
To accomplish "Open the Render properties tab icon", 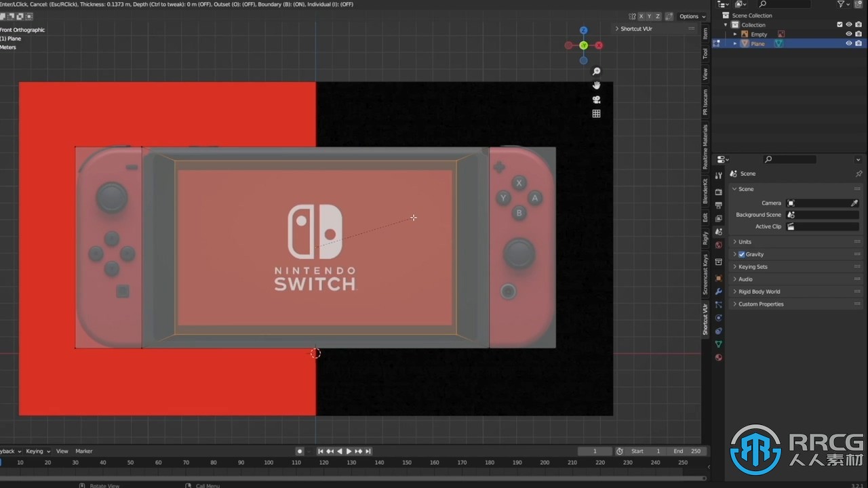I will click(x=719, y=192).
